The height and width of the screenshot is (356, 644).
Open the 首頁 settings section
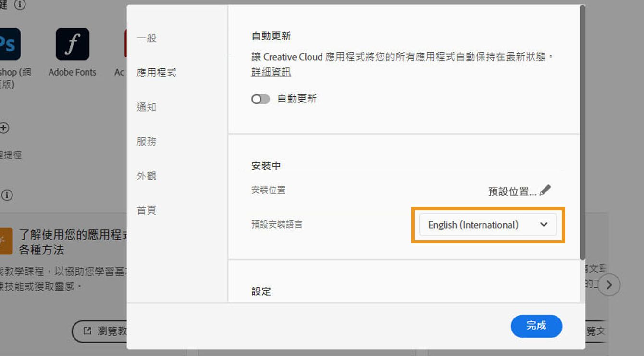[x=146, y=210]
